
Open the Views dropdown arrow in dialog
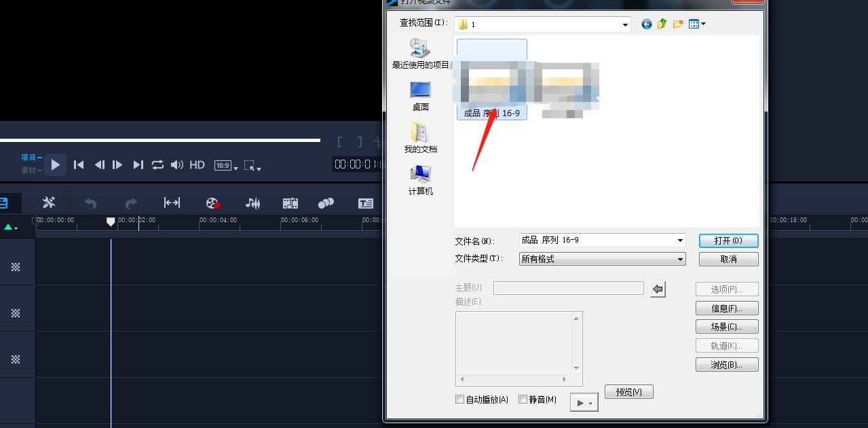click(x=703, y=24)
